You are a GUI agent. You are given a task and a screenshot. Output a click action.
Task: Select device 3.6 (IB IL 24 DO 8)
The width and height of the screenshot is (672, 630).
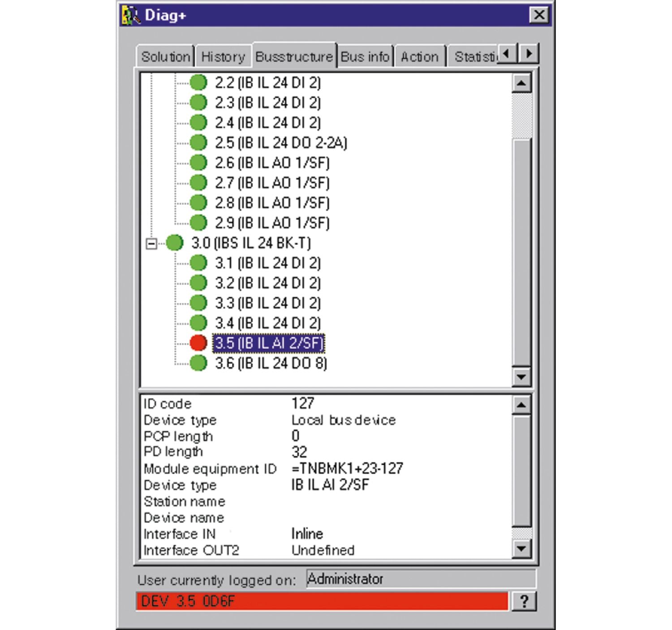(x=271, y=363)
